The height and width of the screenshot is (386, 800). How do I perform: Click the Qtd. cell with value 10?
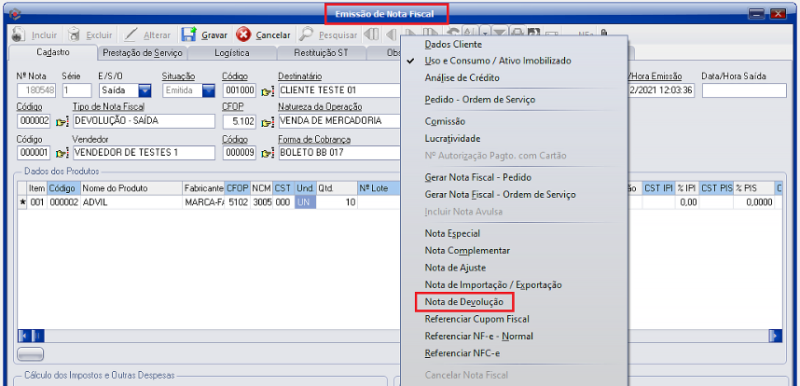337,202
